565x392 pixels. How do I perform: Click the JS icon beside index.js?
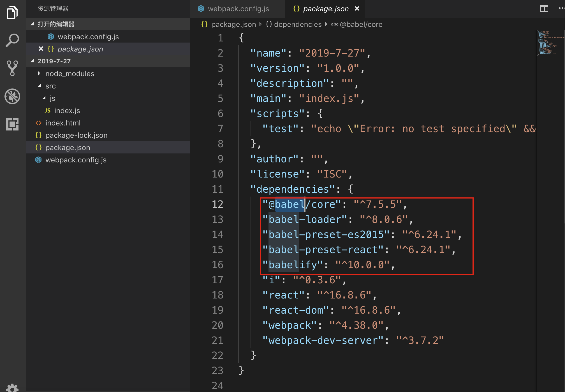(x=48, y=110)
